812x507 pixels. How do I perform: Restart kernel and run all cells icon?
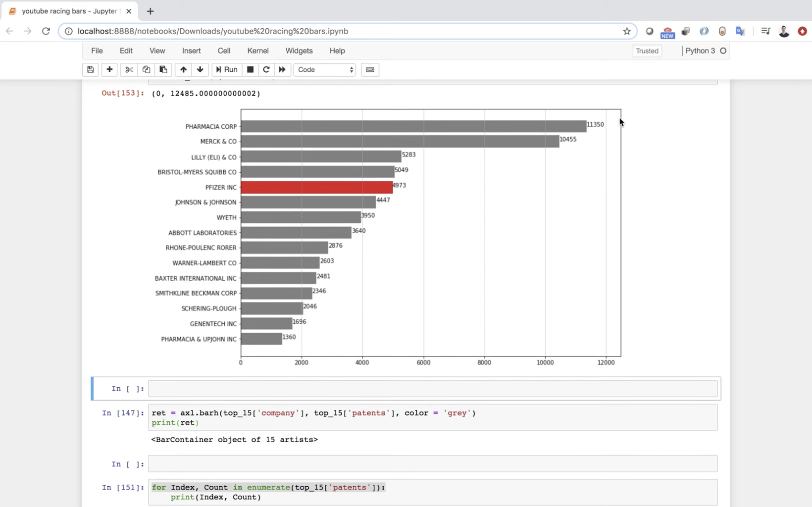(282, 70)
